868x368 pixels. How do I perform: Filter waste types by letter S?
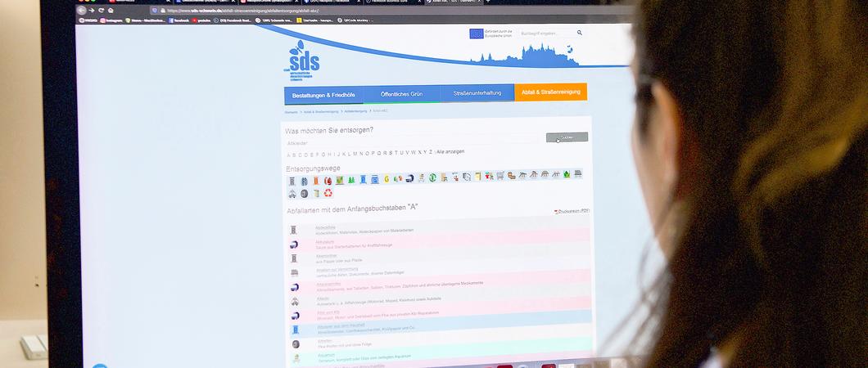click(x=391, y=152)
